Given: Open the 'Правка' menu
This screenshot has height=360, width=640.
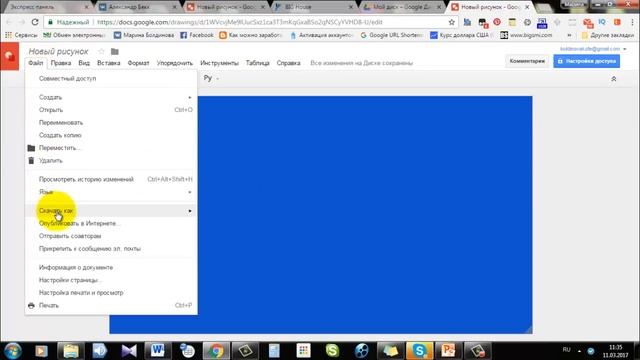Looking at the screenshot, I should coord(61,63).
